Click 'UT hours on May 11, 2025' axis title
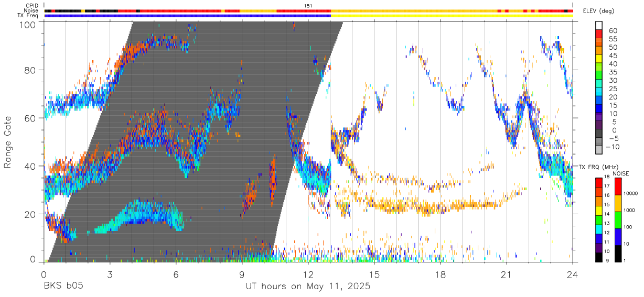This screenshot has height=297, width=644. coord(308,287)
